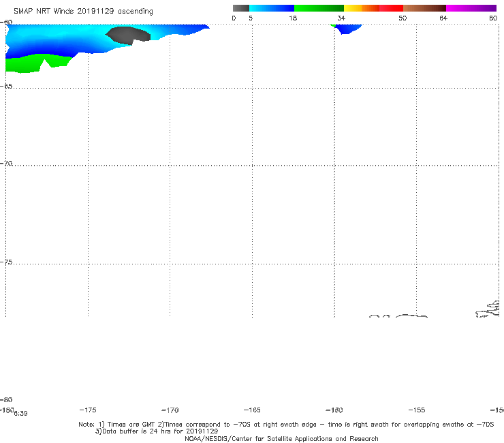Image resolution: width=504 pixels, height=443 pixels.
Task: Click the latitude label "-70"
Action: 6,164
